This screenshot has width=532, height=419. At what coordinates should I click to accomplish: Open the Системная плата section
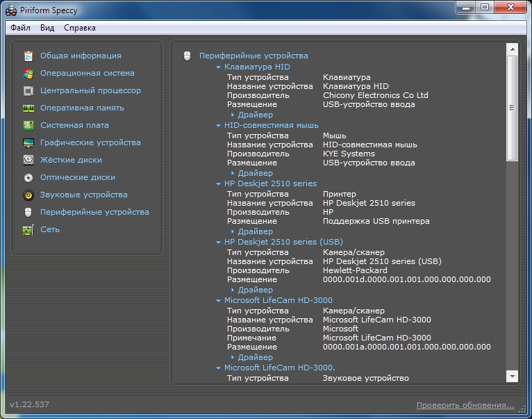coord(74,125)
